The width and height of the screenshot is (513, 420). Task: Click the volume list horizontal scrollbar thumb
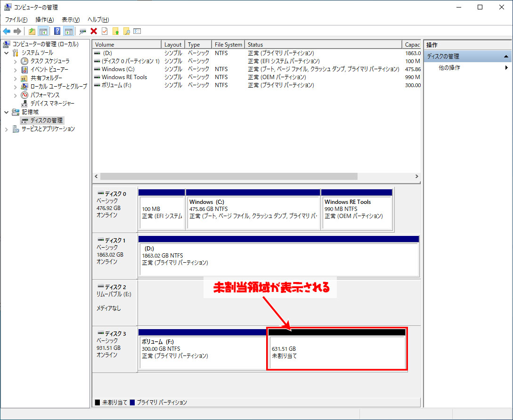pos(228,176)
